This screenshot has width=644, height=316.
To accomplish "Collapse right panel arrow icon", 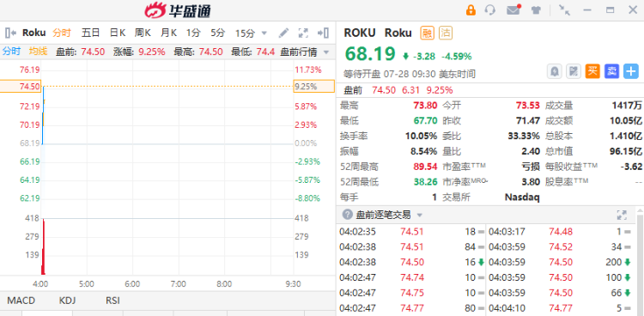I will click(x=323, y=33).
